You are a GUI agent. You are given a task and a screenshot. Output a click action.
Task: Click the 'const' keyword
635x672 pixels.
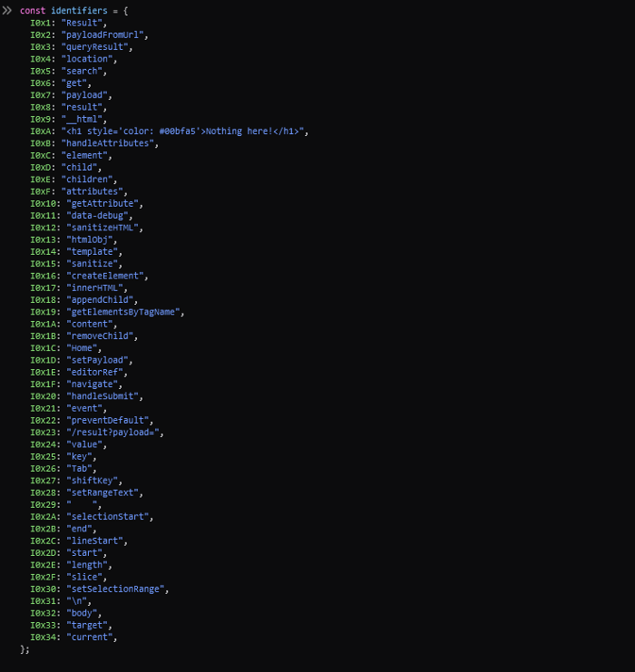click(x=33, y=10)
